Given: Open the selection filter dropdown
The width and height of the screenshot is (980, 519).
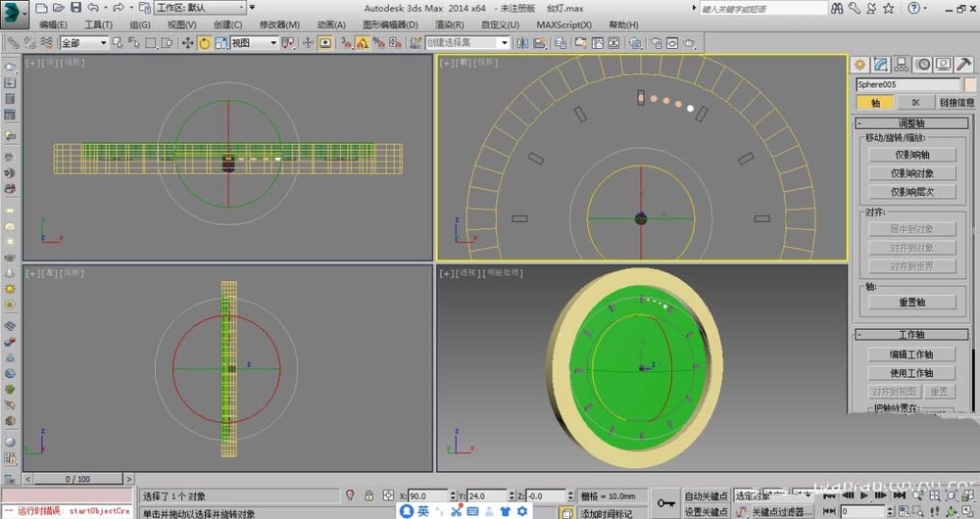Looking at the screenshot, I should point(83,43).
